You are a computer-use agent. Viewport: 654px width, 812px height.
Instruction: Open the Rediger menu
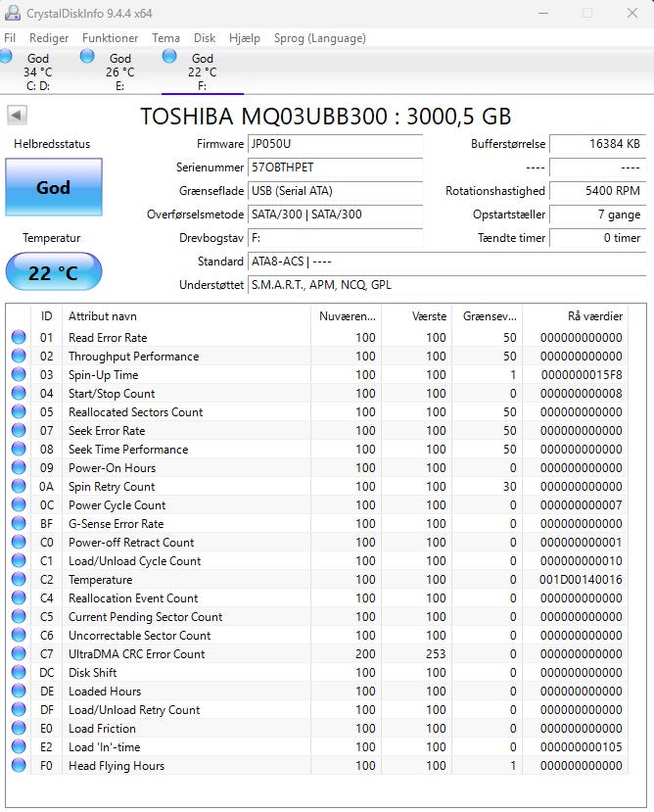point(49,38)
